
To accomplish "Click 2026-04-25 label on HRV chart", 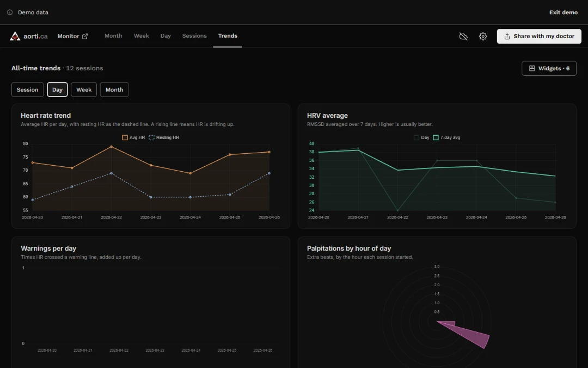I will [x=516, y=217].
